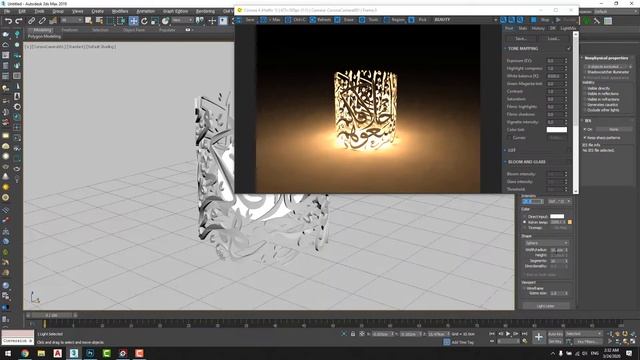The width and height of the screenshot is (640, 360).
Task: Toggle the Visible in reflections checkbox
Action: (585, 93)
